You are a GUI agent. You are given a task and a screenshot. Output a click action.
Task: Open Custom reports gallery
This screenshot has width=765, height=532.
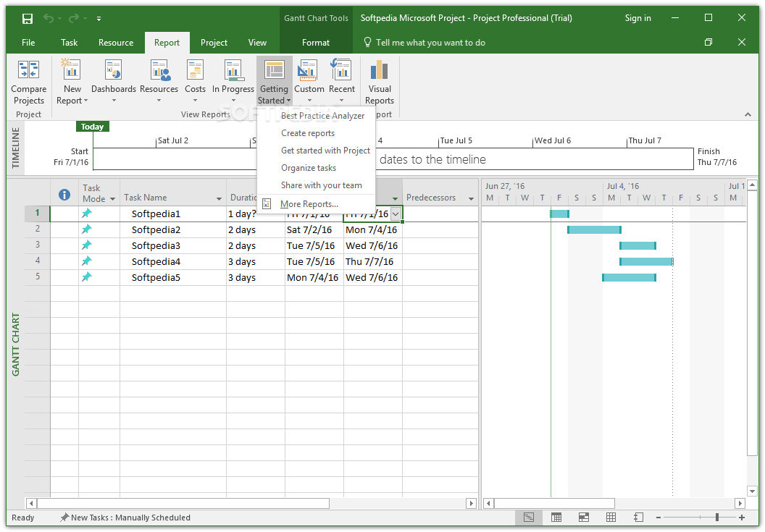[309, 82]
